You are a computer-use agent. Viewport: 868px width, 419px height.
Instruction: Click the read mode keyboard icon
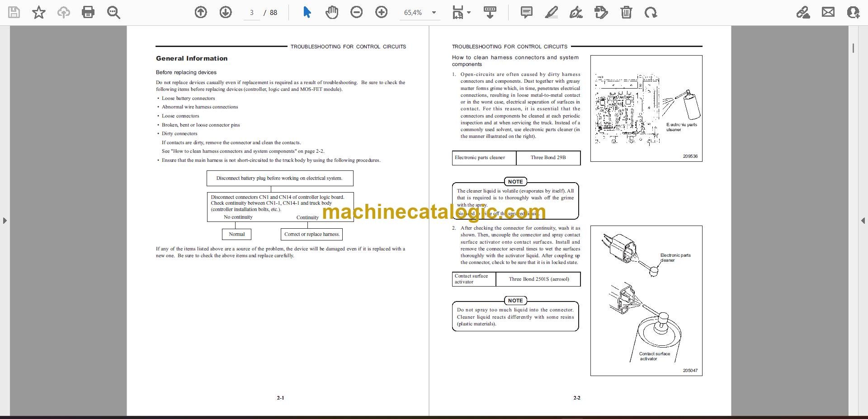[x=490, y=12]
